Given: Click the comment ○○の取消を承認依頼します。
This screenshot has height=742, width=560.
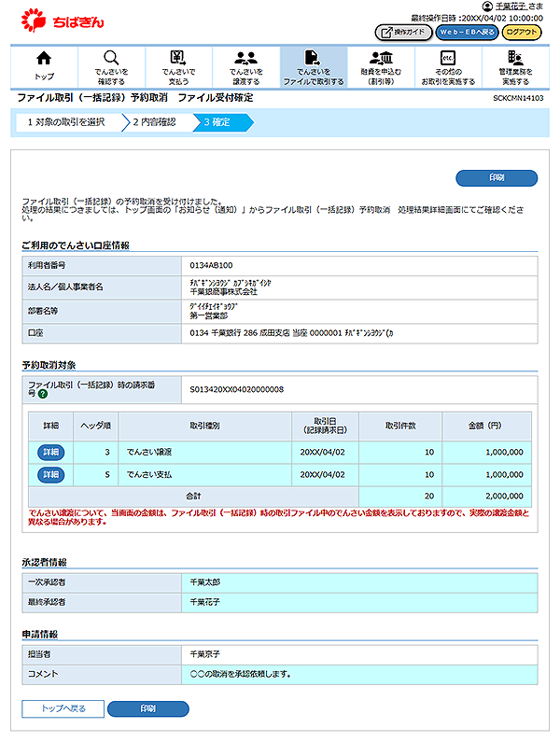Looking at the screenshot, I should coord(241,674).
